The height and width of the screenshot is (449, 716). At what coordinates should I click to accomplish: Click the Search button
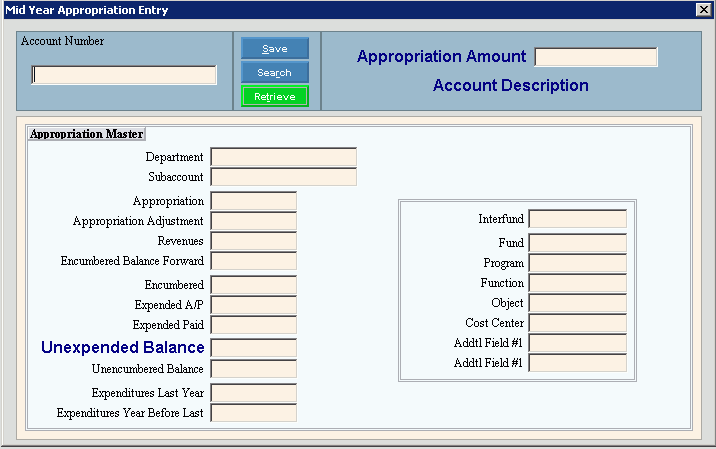275,73
